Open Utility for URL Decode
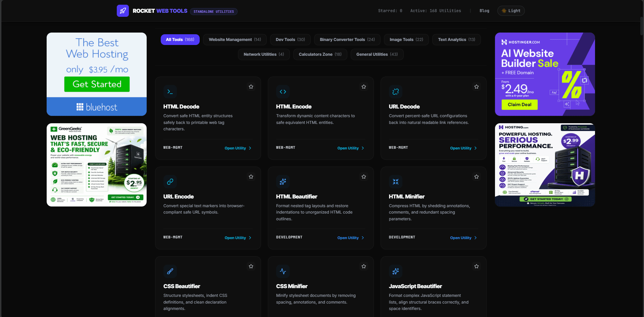This screenshot has height=317, width=644. pyautogui.click(x=463, y=148)
